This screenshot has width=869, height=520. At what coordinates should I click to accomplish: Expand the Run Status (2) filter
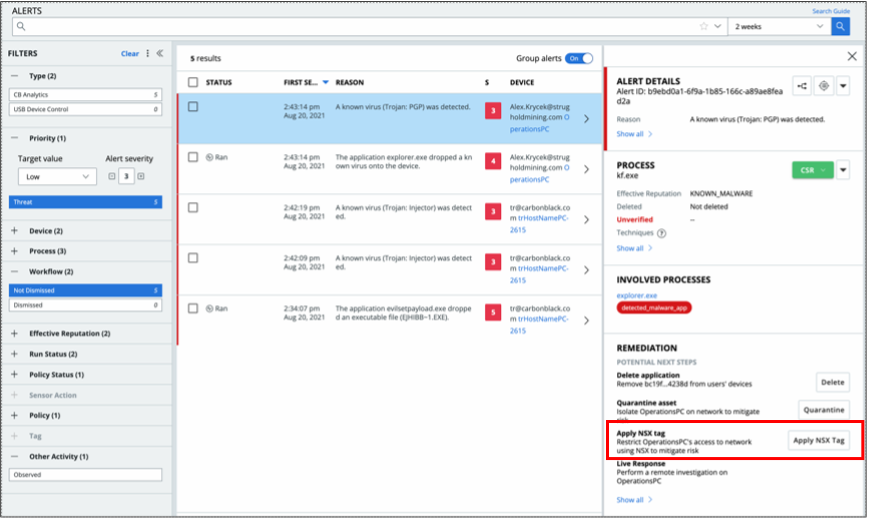click(15, 354)
